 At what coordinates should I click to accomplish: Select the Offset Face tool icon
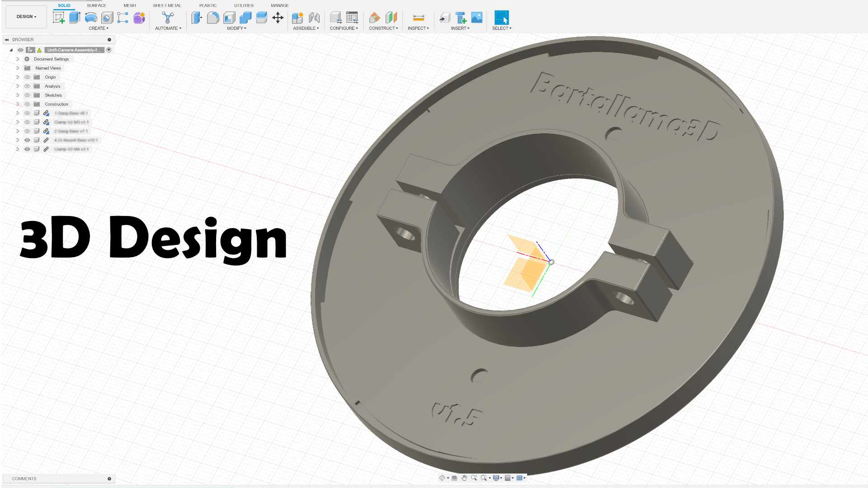click(261, 18)
